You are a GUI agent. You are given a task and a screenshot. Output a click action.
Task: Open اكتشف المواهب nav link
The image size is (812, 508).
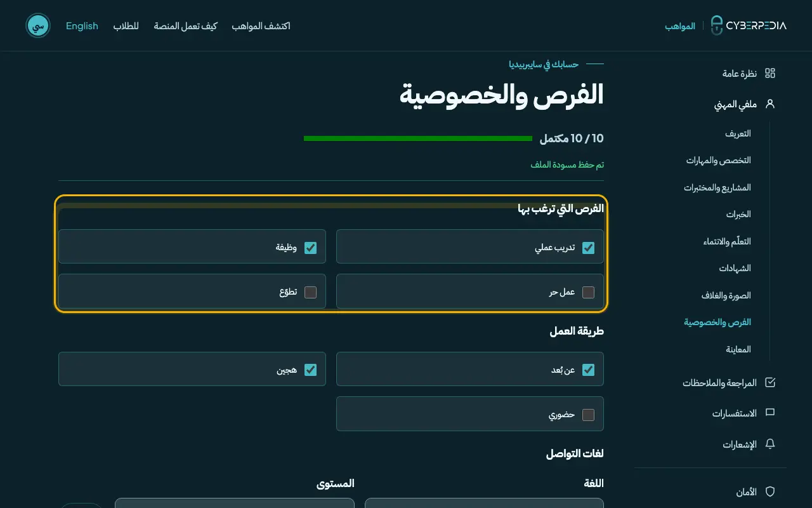pyautogui.click(x=261, y=26)
